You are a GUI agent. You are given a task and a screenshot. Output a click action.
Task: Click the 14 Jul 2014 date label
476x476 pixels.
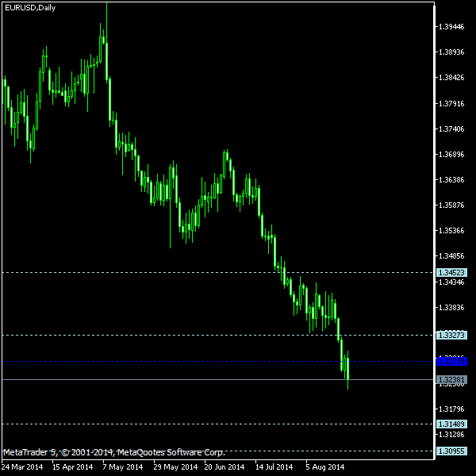[274, 467]
